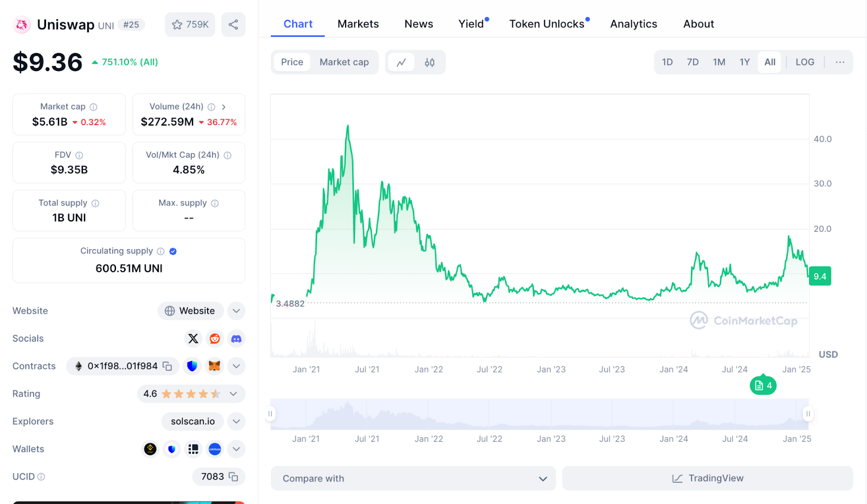The height and width of the screenshot is (504, 867).
Task: Open the Compare with dropdown
Action: (413, 479)
